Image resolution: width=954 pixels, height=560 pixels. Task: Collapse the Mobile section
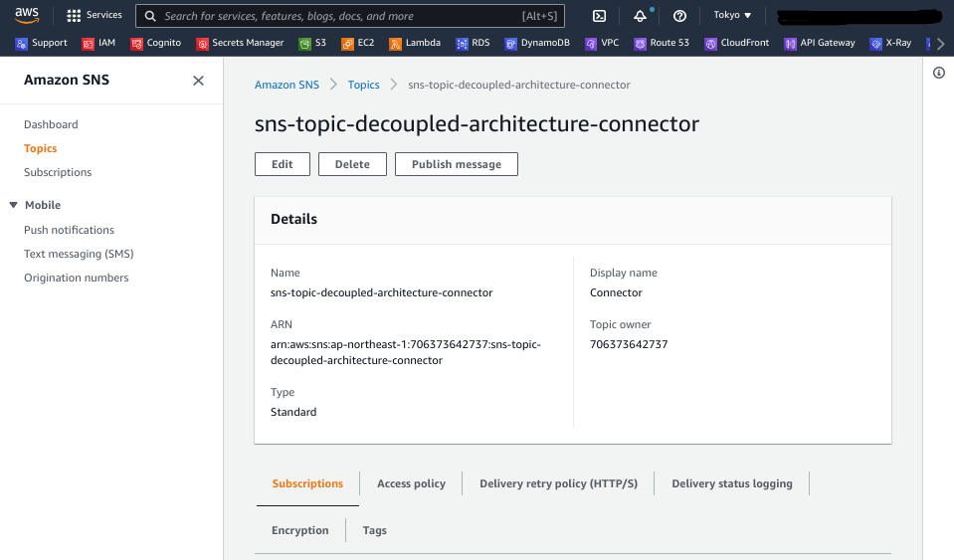[x=13, y=205]
